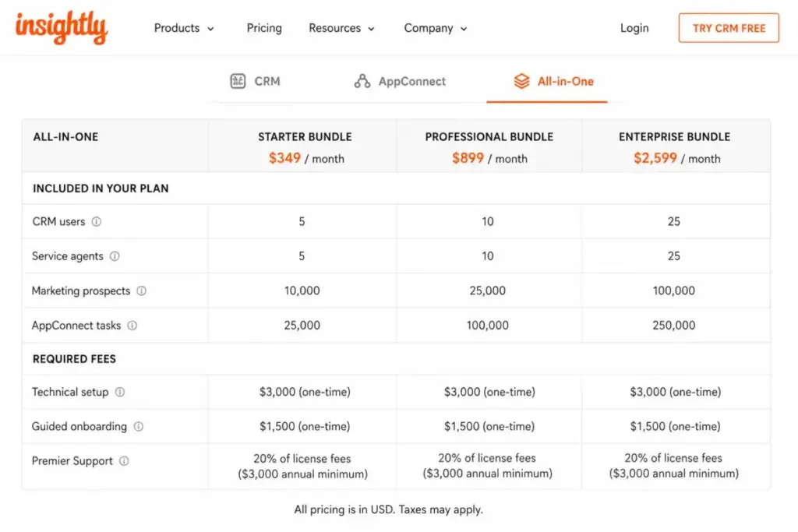798x532 pixels.
Task: Click the info icon beside CRM users
Action: [96, 221]
